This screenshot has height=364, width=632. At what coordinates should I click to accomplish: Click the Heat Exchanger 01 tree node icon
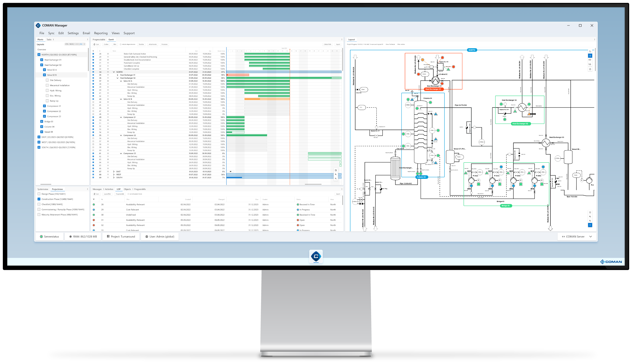(42, 60)
